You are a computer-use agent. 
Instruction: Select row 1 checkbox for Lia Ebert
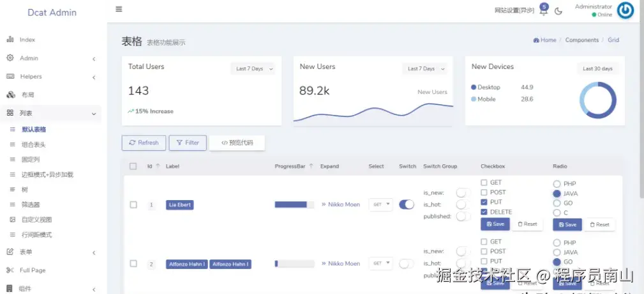point(133,205)
